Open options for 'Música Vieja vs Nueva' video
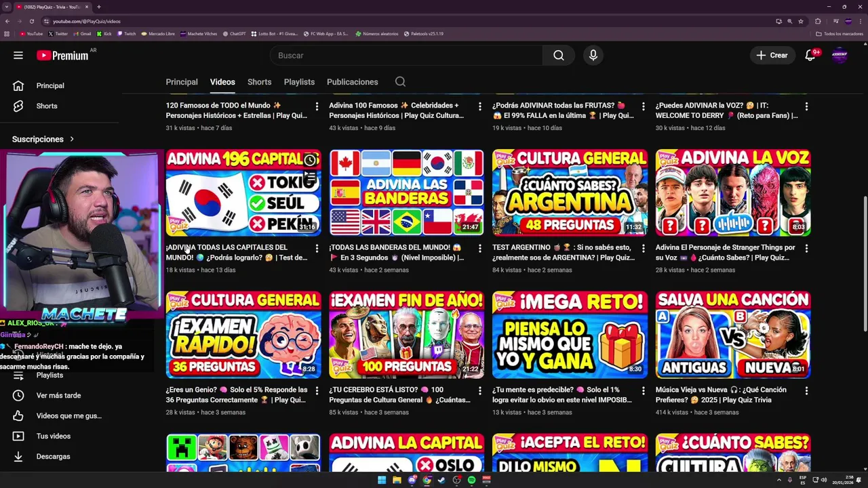Image resolution: width=868 pixels, height=488 pixels. click(x=806, y=391)
